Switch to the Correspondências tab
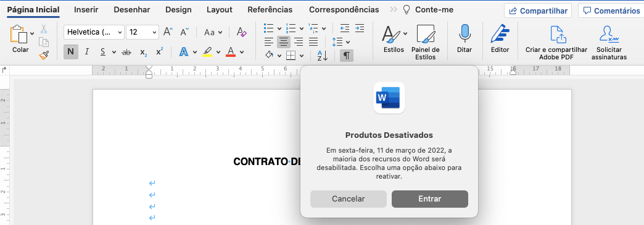 click(x=344, y=9)
